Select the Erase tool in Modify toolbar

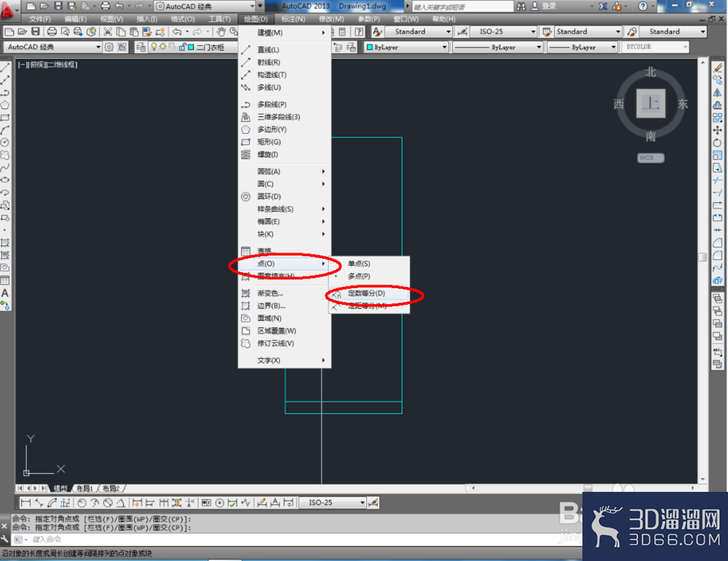click(x=718, y=68)
